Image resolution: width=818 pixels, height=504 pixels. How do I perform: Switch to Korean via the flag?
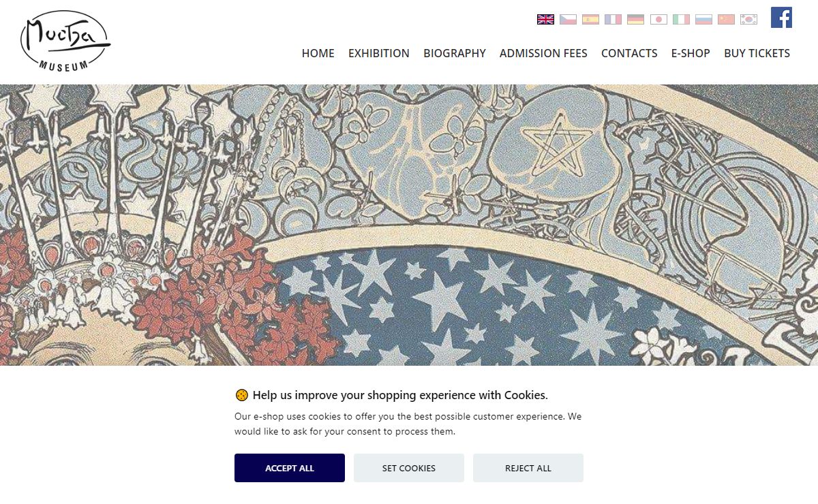(748, 19)
